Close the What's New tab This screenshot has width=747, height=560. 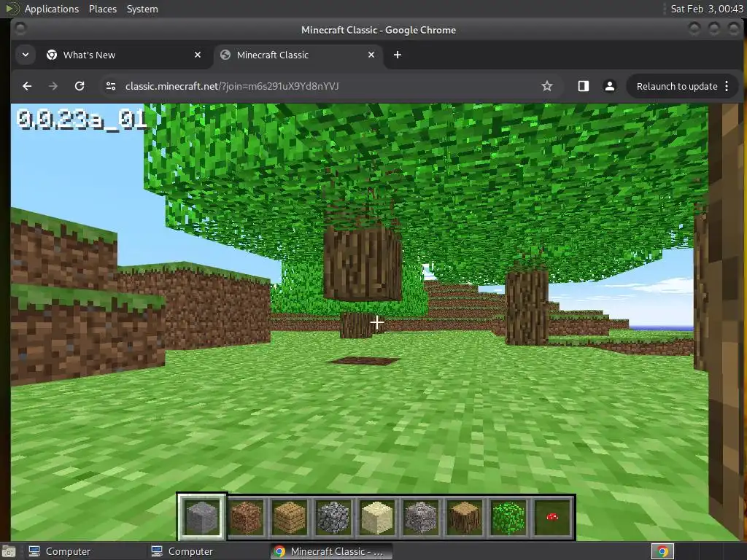tap(198, 55)
